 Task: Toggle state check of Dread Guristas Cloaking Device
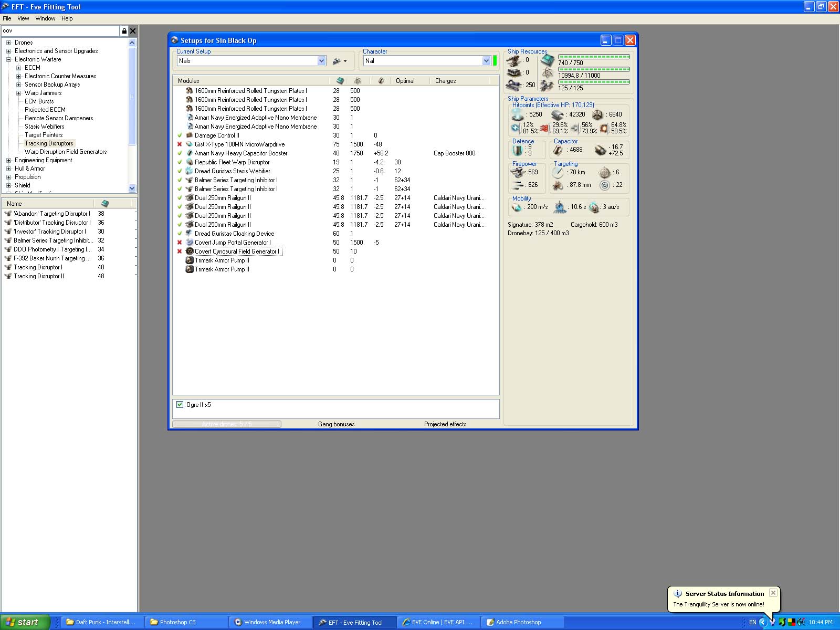180,234
